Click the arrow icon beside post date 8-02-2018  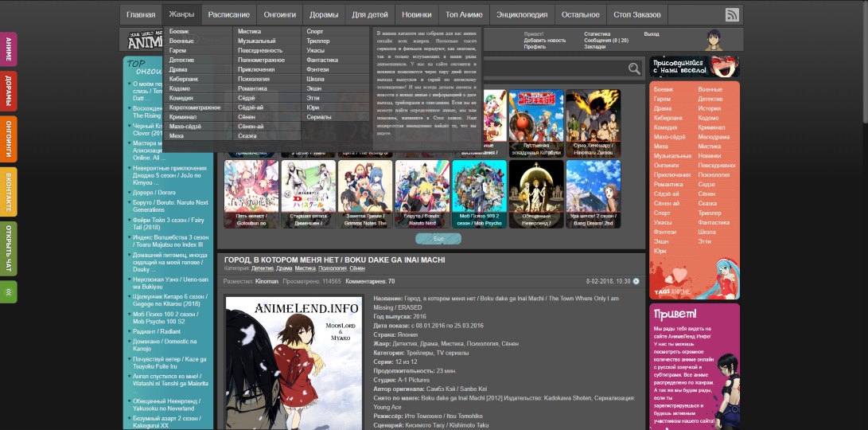pos(636,282)
